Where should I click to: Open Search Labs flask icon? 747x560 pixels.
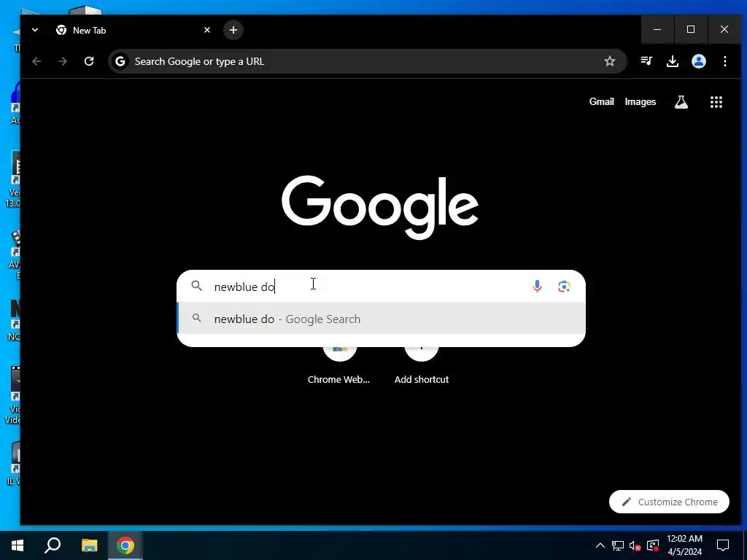click(681, 102)
